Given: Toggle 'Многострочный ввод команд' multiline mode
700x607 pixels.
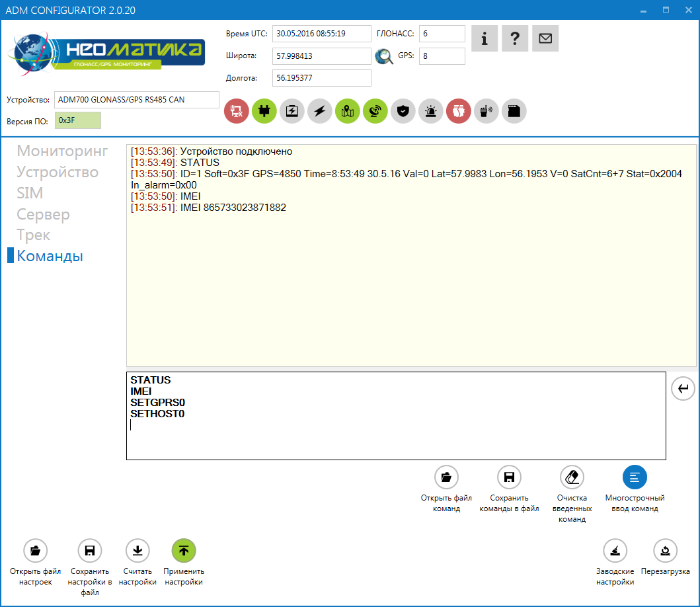Looking at the screenshot, I should tap(635, 477).
